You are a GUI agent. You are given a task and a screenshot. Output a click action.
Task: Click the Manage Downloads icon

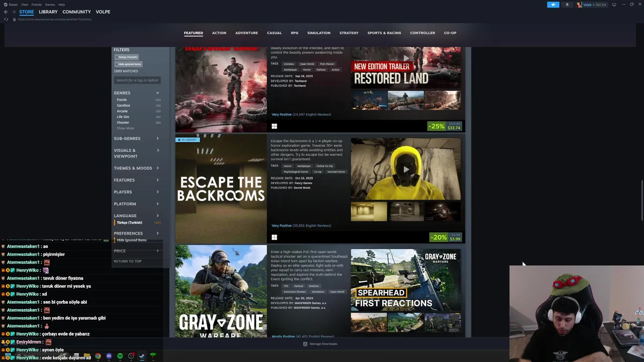point(305,344)
